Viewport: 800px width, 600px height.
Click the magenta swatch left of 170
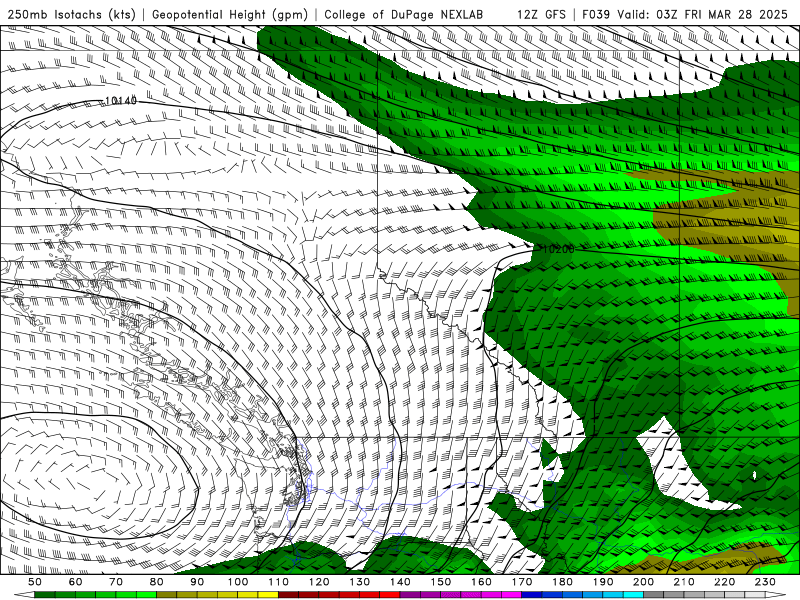[511, 595]
